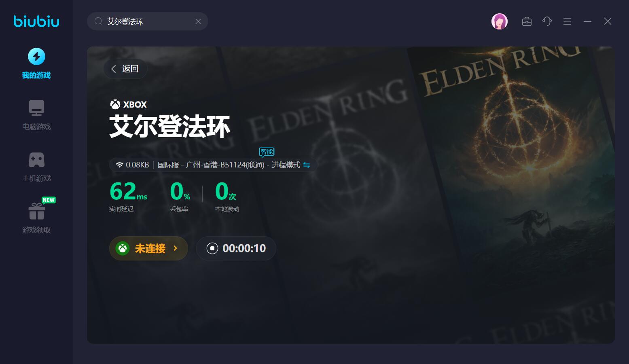Open the game gift (游戏领取) section
This screenshot has width=629, height=364.
click(x=36, y=216)
